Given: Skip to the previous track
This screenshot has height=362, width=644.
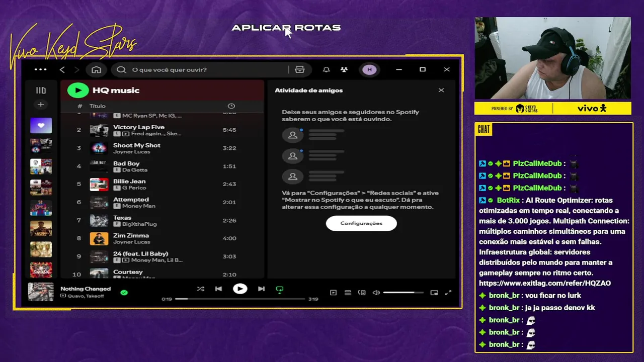Looking at the screenshot, I should pyautogui.click(x=218, y=289).
